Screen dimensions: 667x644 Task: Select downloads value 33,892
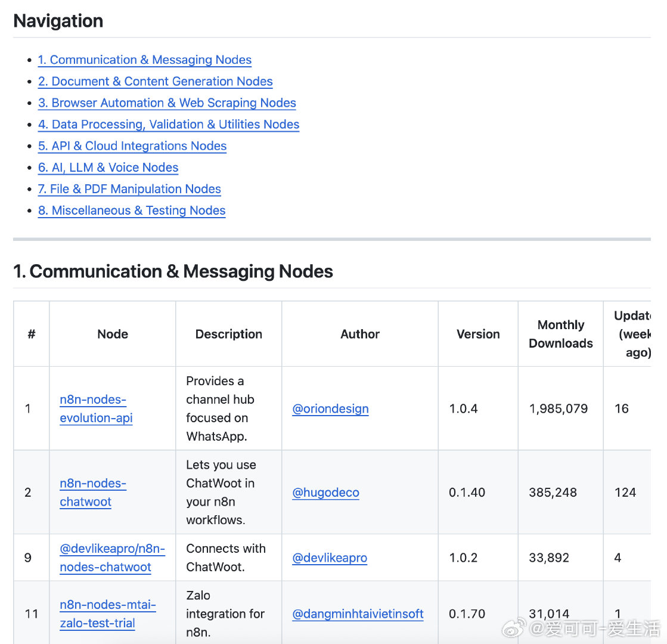(x=549, y=558)
